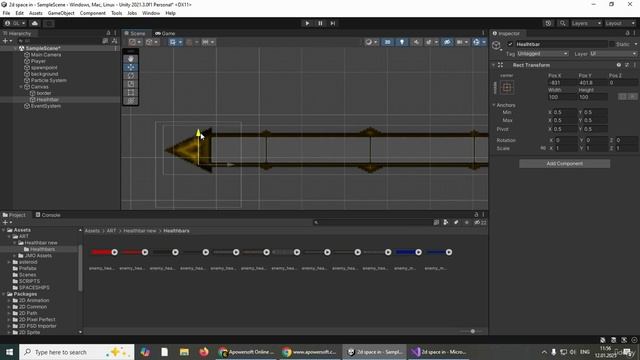Click the Width input field
This screenshot has width=640, height=360.
[562, 97]
